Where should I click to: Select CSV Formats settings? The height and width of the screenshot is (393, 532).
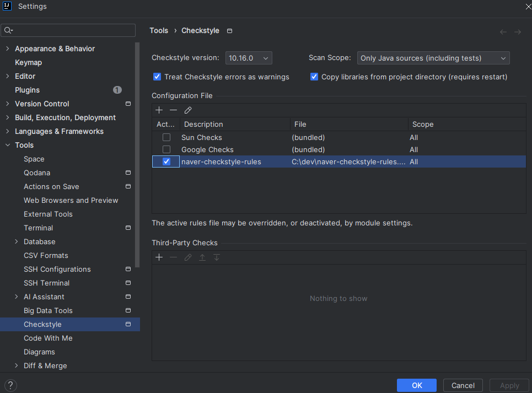point(46,255)
